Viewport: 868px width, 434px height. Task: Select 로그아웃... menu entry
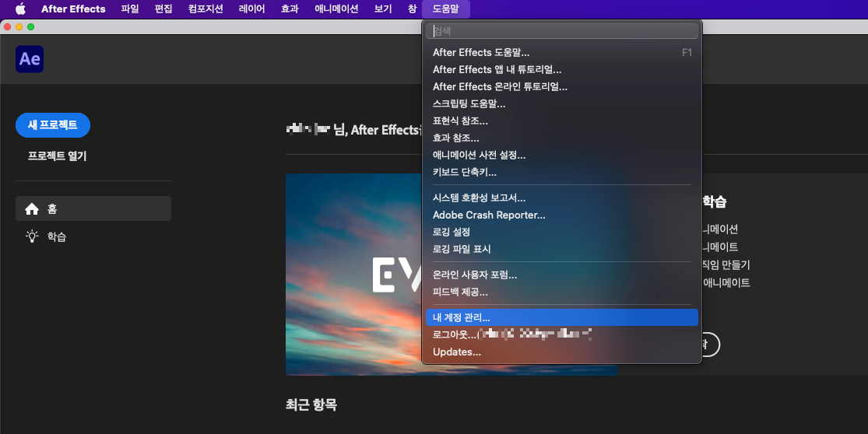(562, 334)
